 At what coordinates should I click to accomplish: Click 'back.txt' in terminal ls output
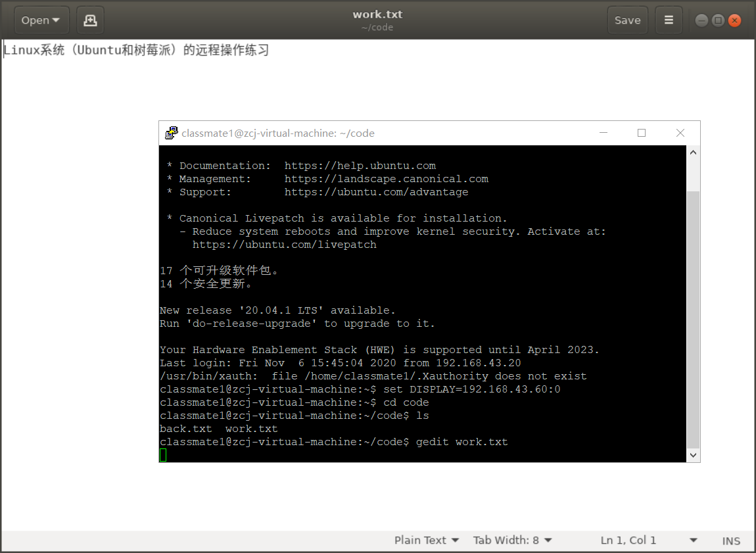[186, 429]
